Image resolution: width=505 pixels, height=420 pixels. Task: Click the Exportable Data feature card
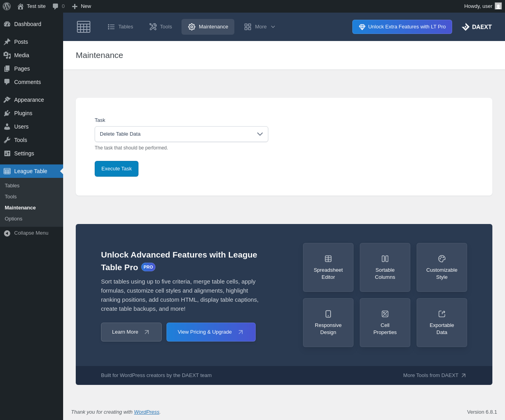click(x=442, y=323)
